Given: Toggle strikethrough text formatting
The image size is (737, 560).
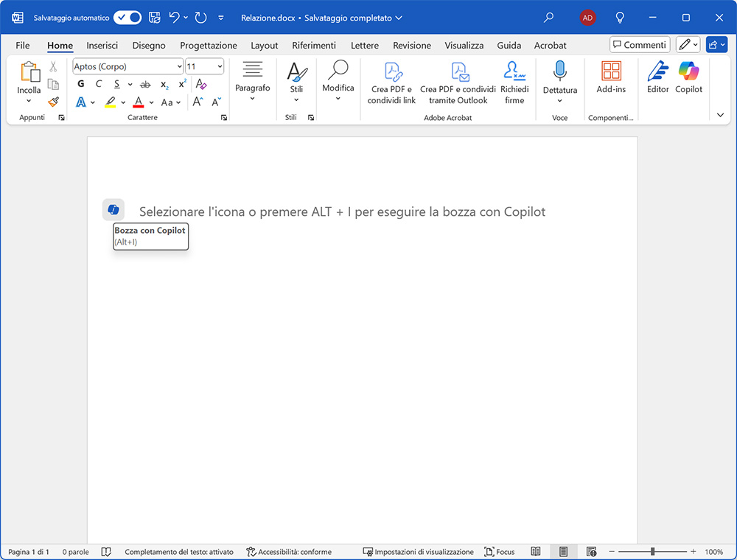Looking at the screenshot, I should [x=145, y=84].
